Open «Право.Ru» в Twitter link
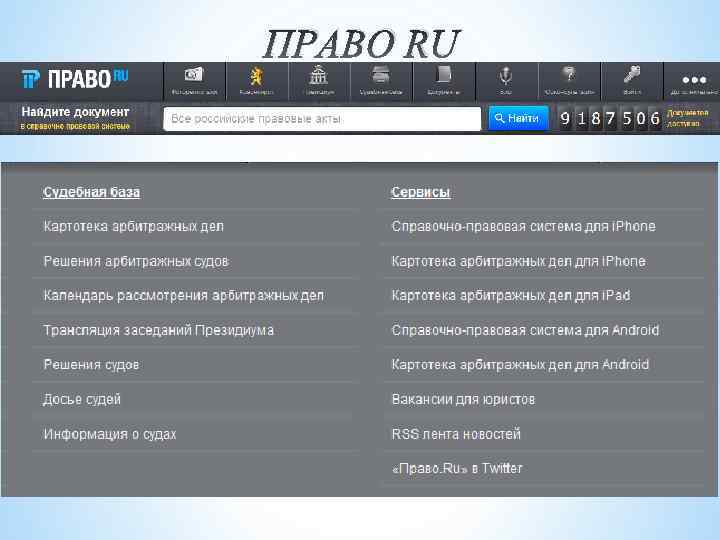720x540 pixels. coord(457,468)
